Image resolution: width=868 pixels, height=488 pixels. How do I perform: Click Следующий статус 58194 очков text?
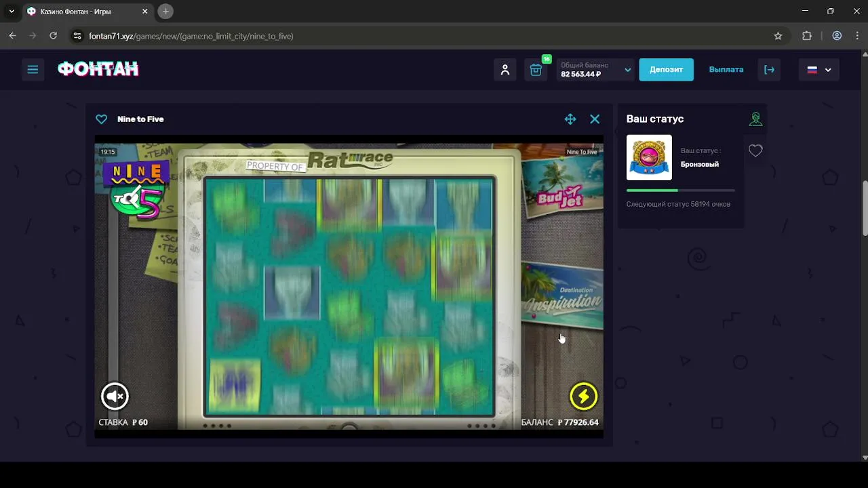678,204
